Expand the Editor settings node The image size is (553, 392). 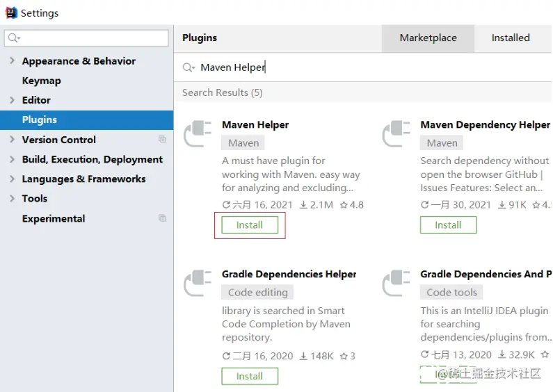click(x=12, y=100)
